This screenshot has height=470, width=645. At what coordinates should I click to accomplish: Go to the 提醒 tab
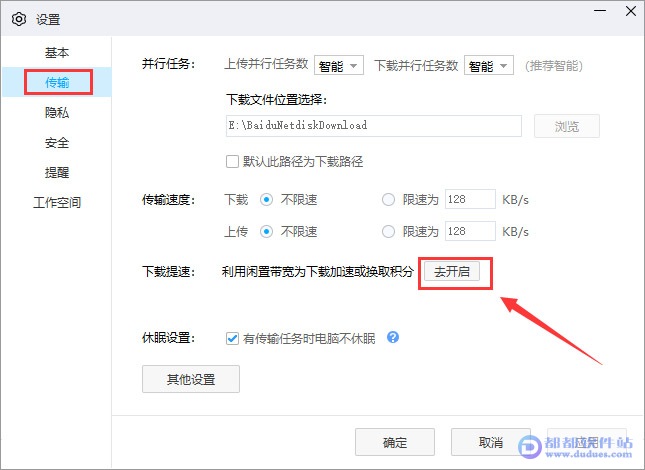click(57, 172)
